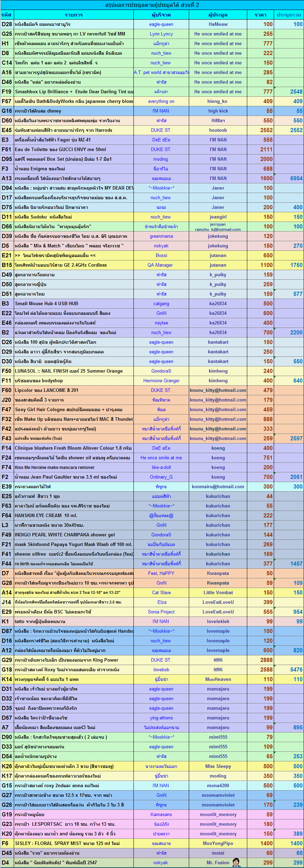The width and height of the screenshot is (304, 868).
Task: Select bidder cell 'jeangirl'
Action: point(218,217)
